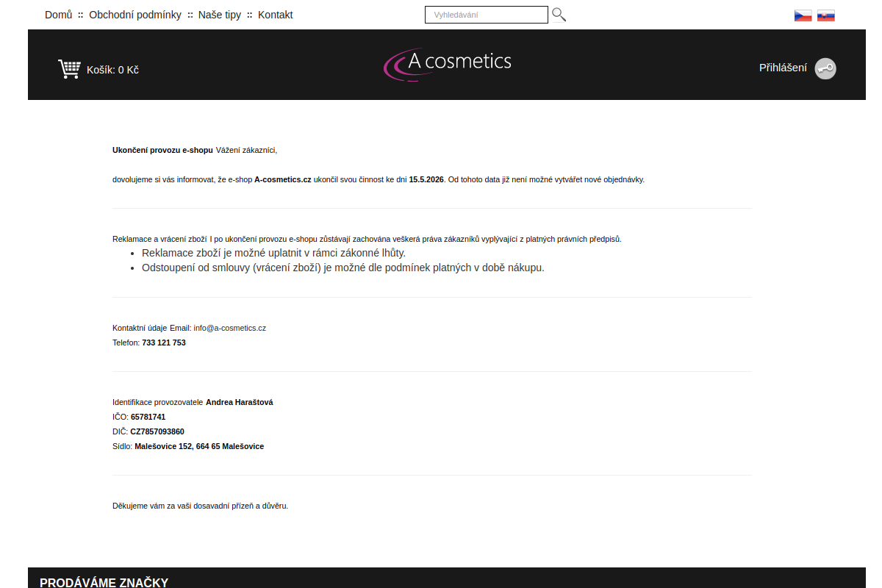The height and width of the screenshot is (588, 882).
Task: Select the phone number 733 121 753
Action: pos(164,343)
